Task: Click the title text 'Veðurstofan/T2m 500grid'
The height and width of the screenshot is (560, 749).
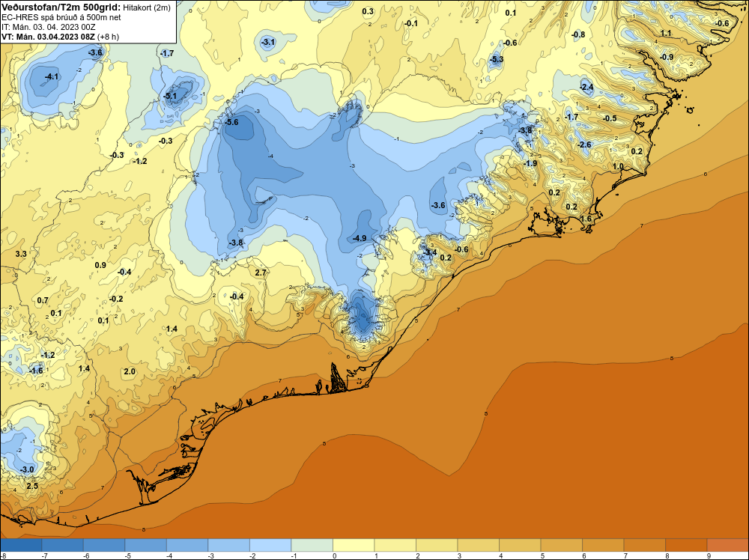Action: point(60,7)
